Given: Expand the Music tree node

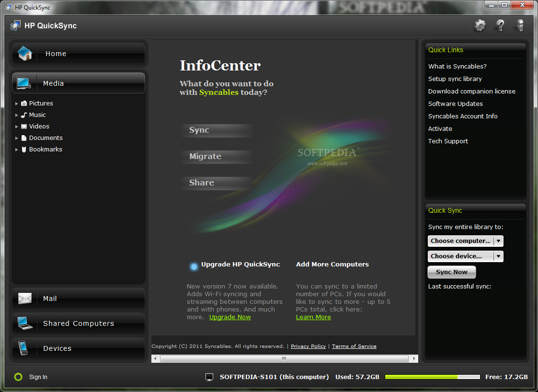Looking at the screenshot, I should pyautogui.click(x=16, y=115).
